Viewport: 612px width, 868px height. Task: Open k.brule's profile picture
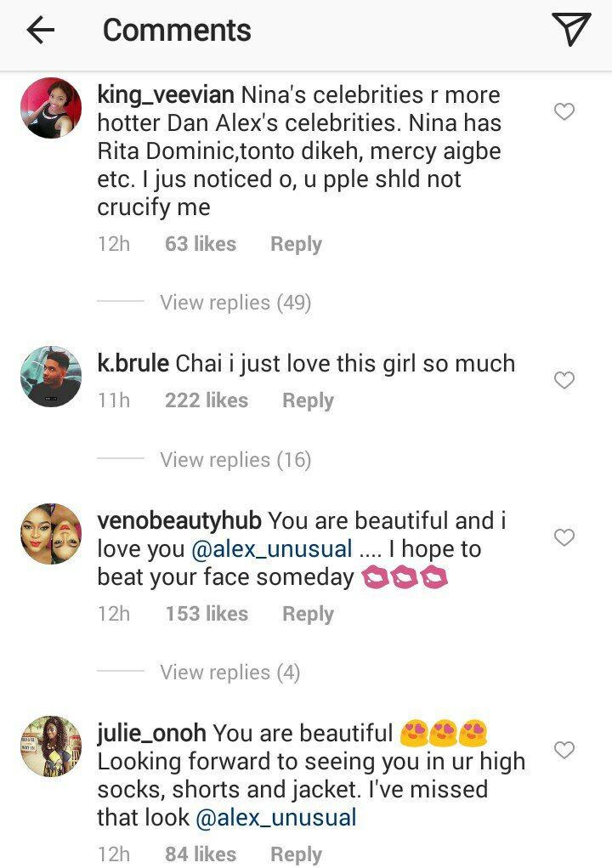coord(51,376)
